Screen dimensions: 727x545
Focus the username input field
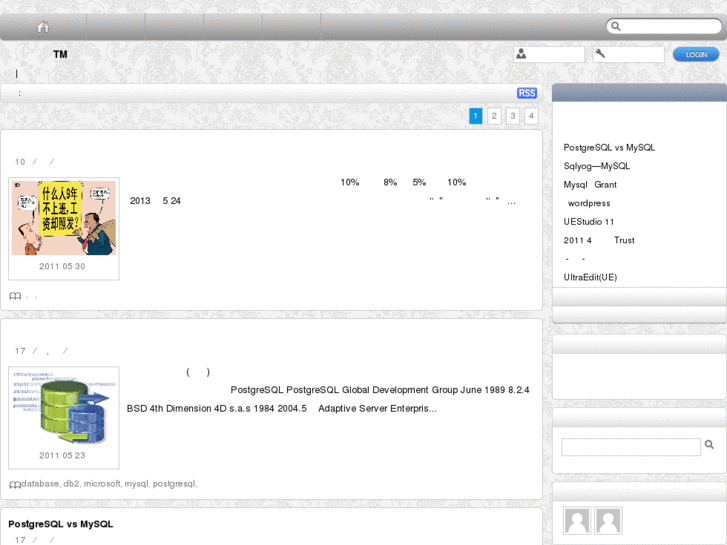point(549,54)
